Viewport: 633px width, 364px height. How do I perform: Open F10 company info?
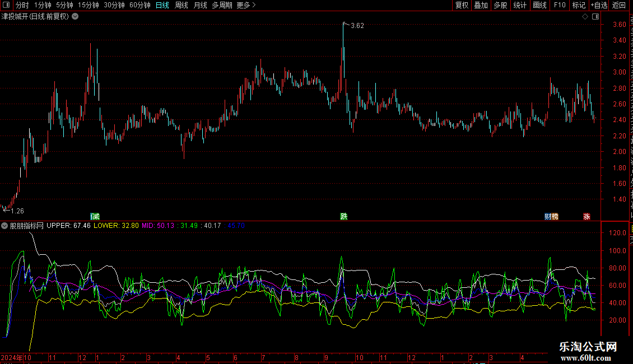(560, 5)
